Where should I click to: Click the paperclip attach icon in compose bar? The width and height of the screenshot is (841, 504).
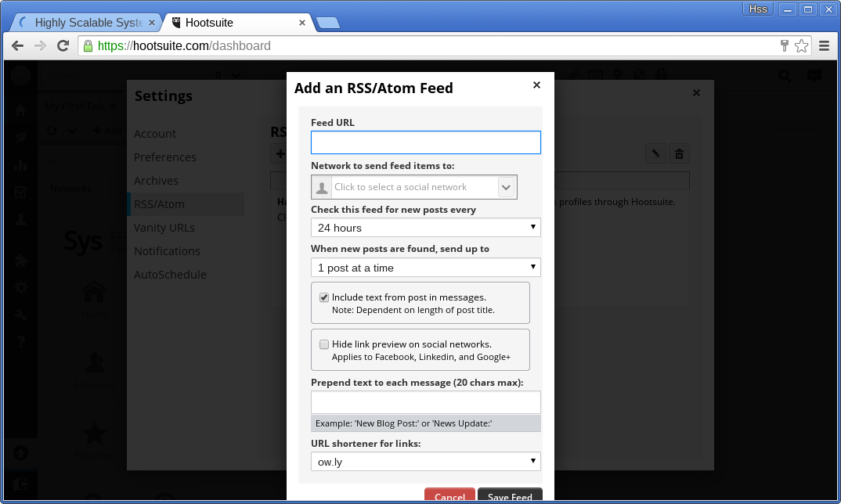point(573,74)
